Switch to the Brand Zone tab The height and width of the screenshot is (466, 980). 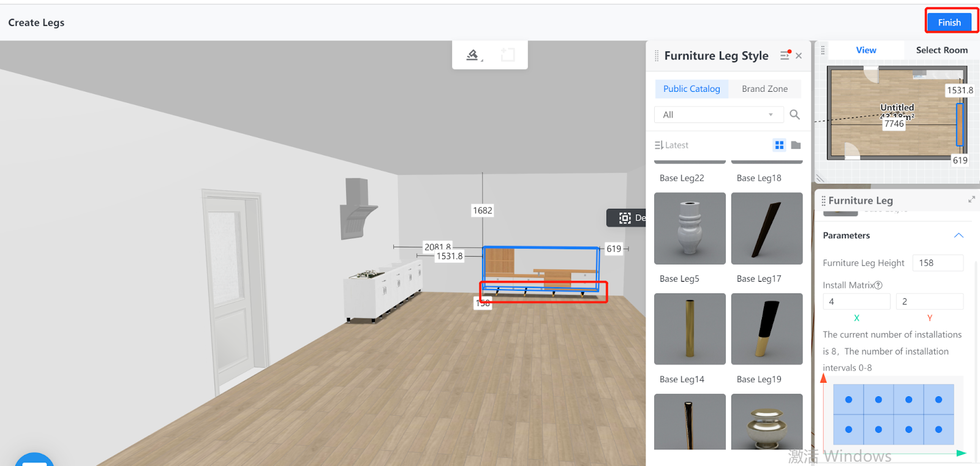tap(765, 89)
